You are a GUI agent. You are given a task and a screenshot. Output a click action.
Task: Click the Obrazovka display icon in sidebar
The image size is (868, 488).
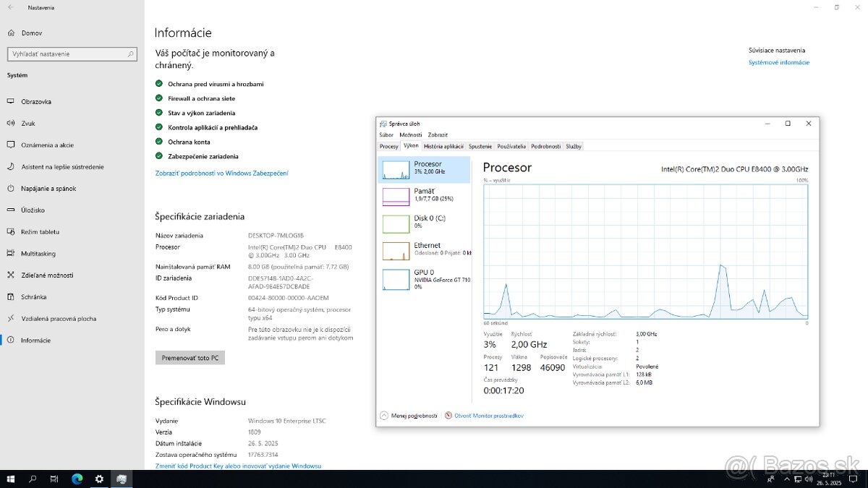(11, 102)
